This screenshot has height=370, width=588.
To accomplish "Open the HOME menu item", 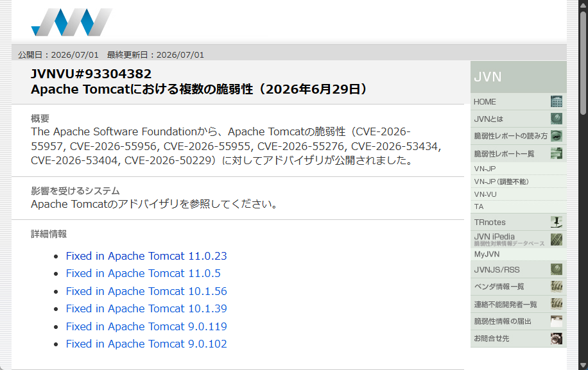I will (x=518, y=101).
